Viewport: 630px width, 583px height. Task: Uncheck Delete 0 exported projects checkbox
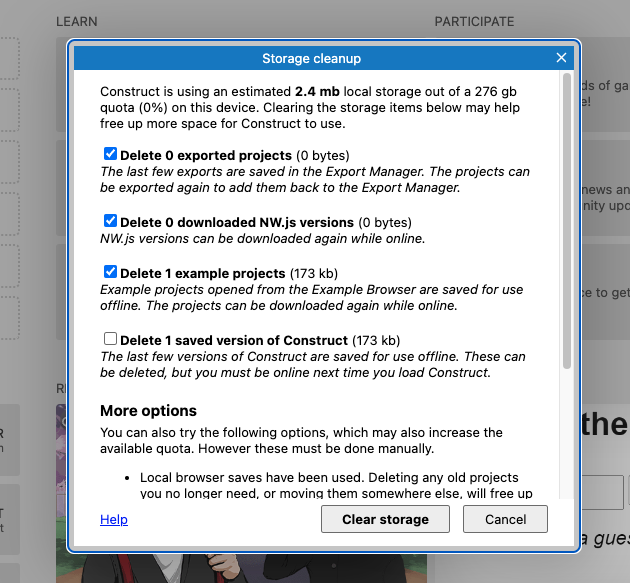[x=110, y=154]
